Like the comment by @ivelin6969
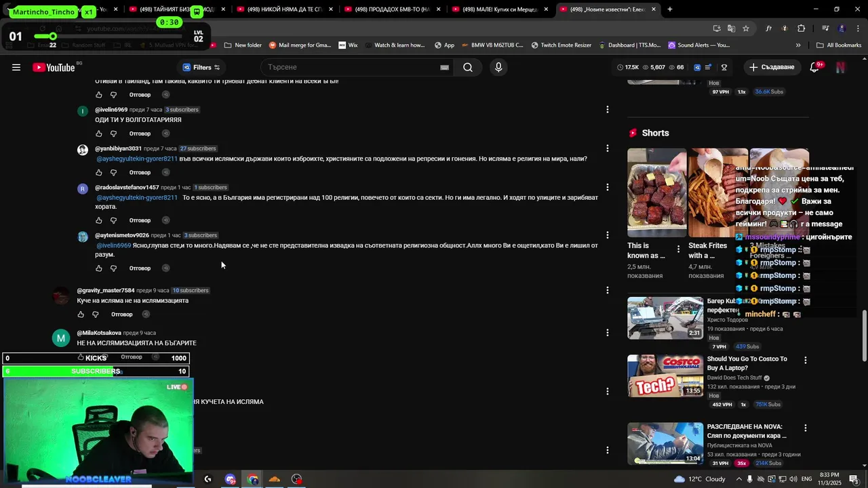Image resolution: width=868 pixels, height=488 pixels. click(99, 134)
